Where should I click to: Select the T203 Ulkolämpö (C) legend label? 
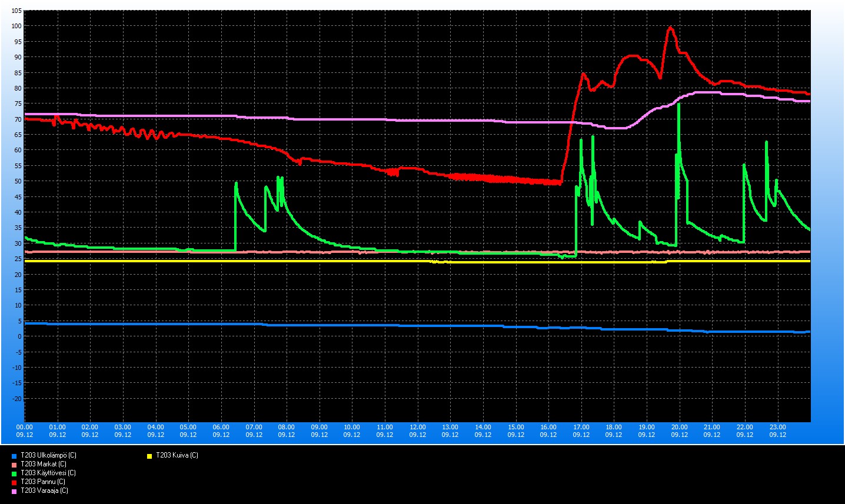click(48, 455)
